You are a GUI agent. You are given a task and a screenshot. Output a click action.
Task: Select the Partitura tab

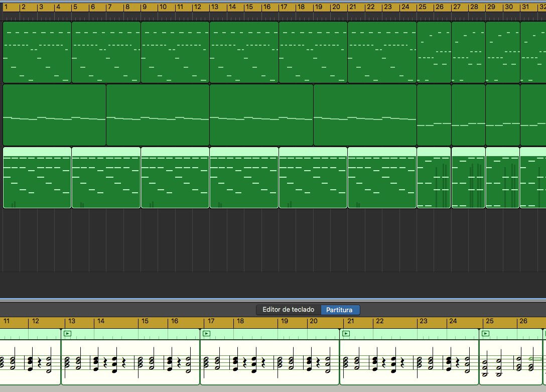pyautogui.click(x=340, y=310)
